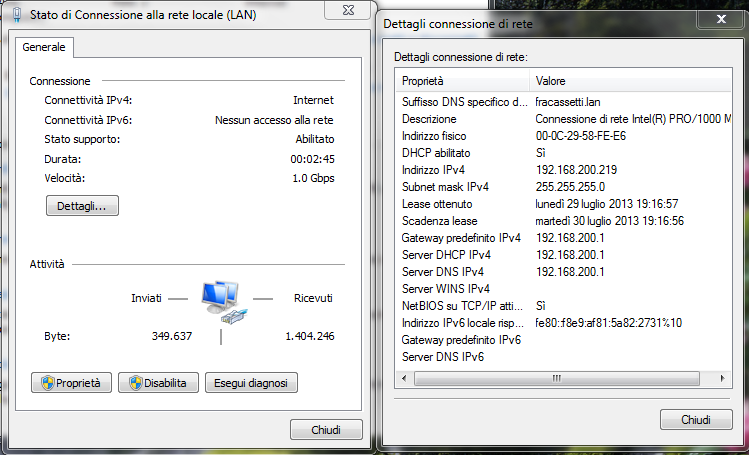Close LAN status window with Chiudi
Screen dimensions: 749x455
click(x=326, y=430)
